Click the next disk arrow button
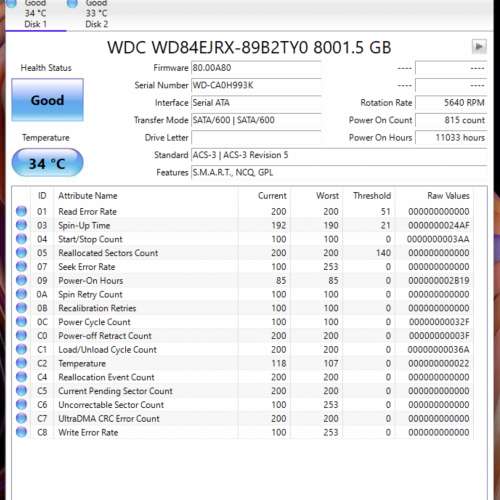 click(479, 46)
